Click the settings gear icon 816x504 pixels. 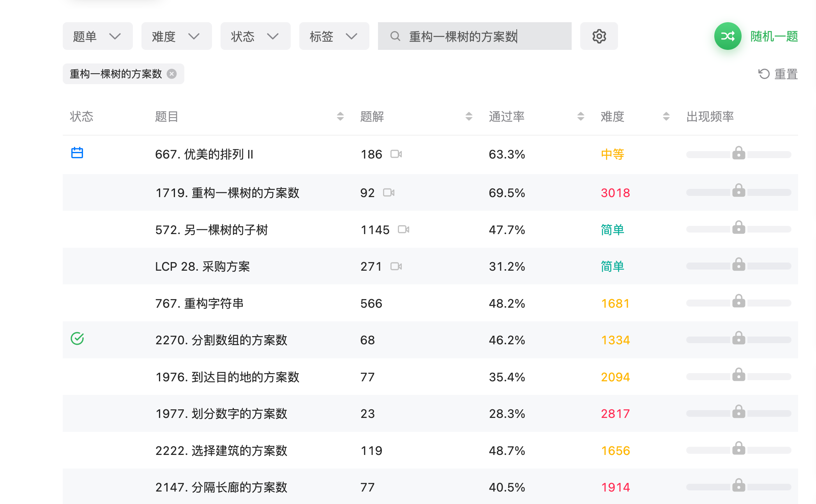599,36
